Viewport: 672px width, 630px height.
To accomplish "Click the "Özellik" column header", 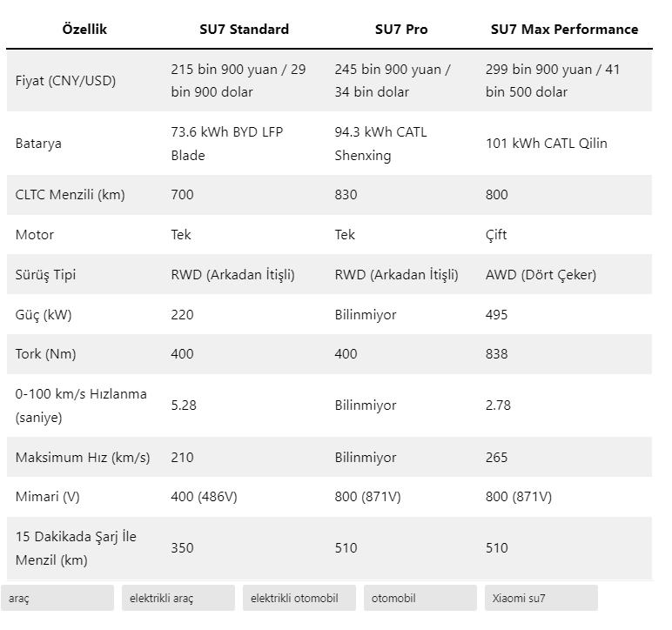I will pyautogui.click(x=84, y=29).
